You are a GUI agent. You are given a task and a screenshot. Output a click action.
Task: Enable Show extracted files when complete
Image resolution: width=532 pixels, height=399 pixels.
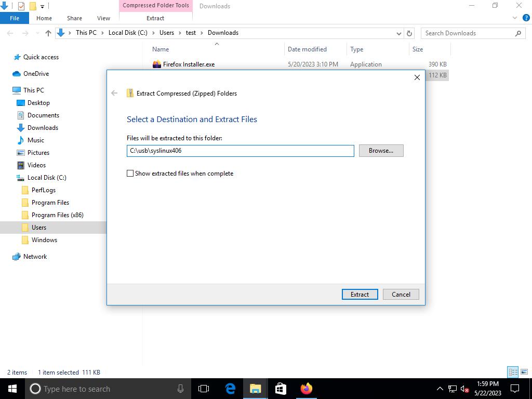[130, 174]
